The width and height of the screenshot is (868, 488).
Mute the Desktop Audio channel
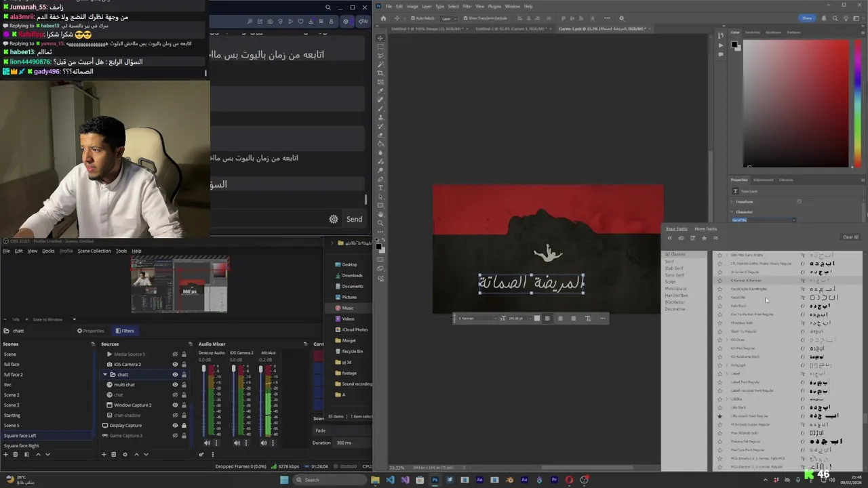207,443
